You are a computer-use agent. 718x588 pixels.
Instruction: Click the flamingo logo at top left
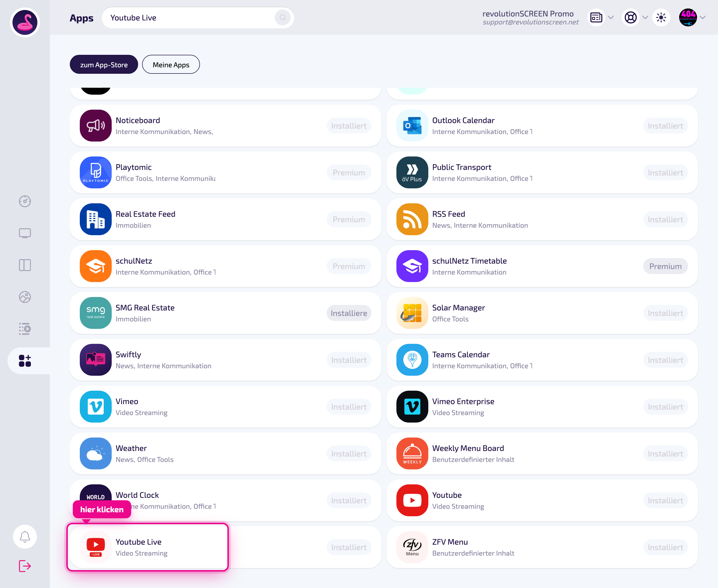click(25, 22)
